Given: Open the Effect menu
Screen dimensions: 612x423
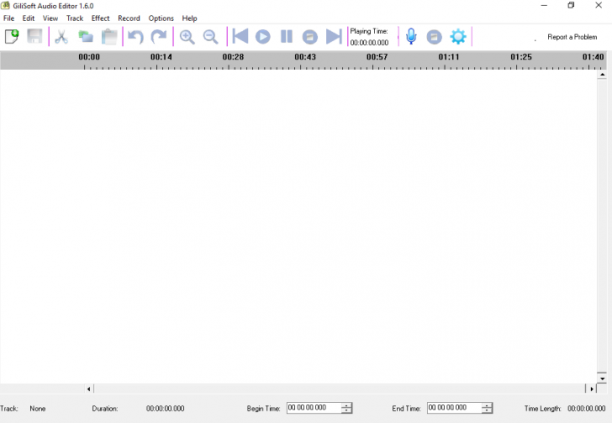Looking at the screenshot, I should coord(100,18).
